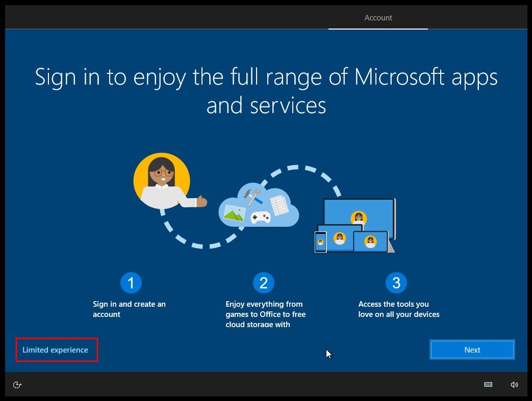Image resolution: width=532 pixels, height=401 pixels.
Task: Click the cloud services illustration
Action: pyautogui.click(x=259, y=206)
